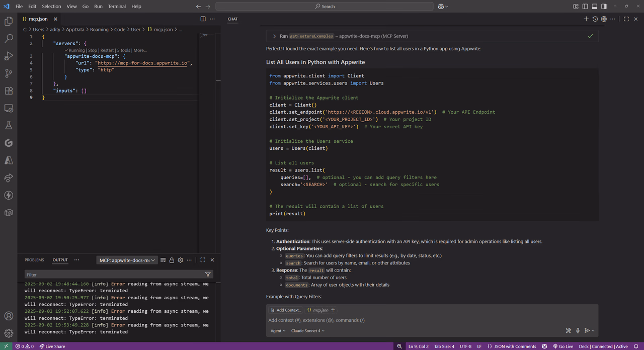Click the zoom icon in status bar

(399, 346)
